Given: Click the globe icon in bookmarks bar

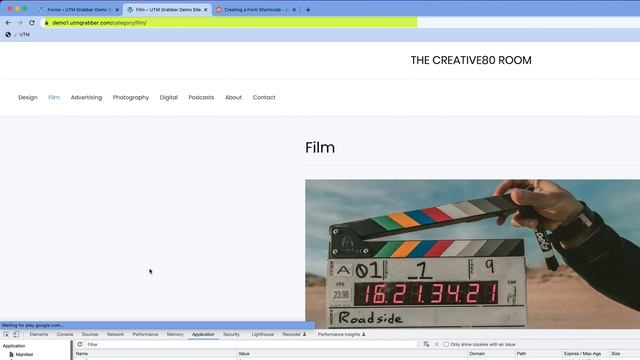Looking at the screenshot, I should click(x=8, y=35).
